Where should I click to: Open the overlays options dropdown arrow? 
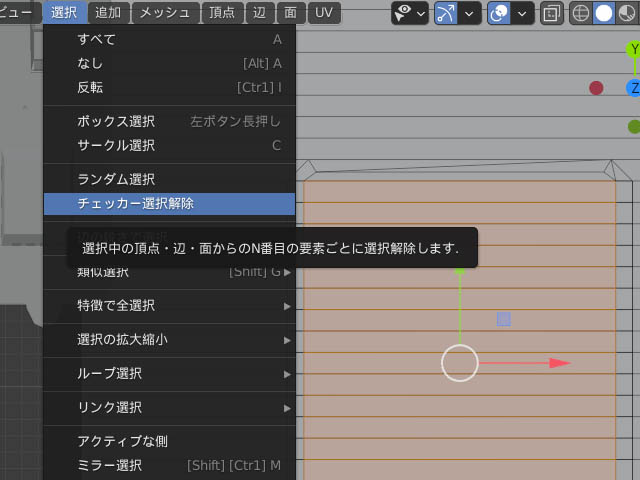pyautogui.click(x=522, y=13)
